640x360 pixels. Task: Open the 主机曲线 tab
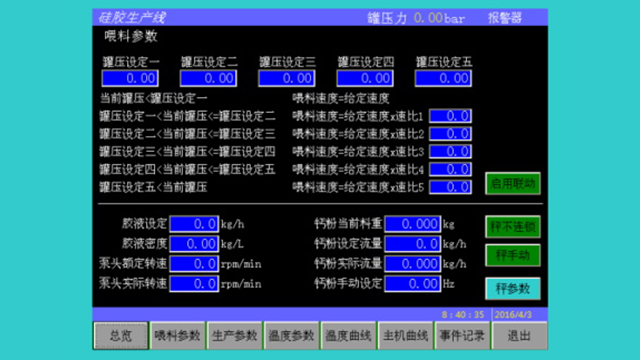pos(405,336)
